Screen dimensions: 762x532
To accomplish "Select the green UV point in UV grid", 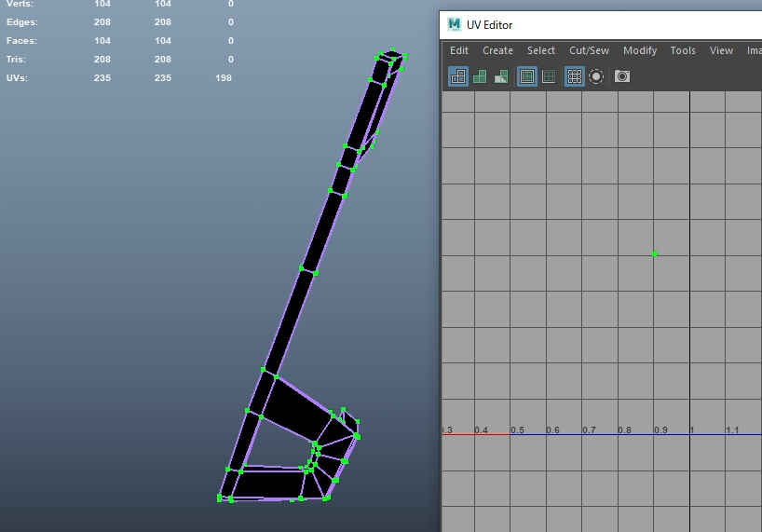I will [x=655, y=253].
